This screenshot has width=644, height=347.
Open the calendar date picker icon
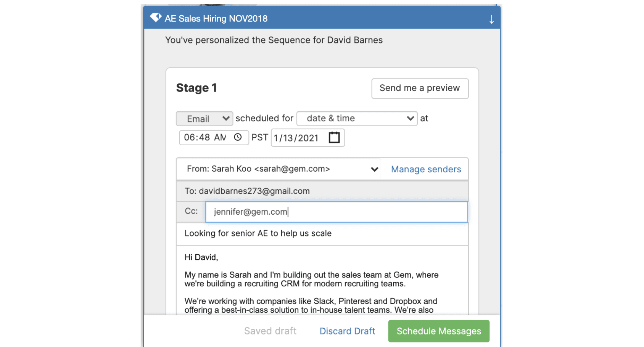[x=334, y=137]
